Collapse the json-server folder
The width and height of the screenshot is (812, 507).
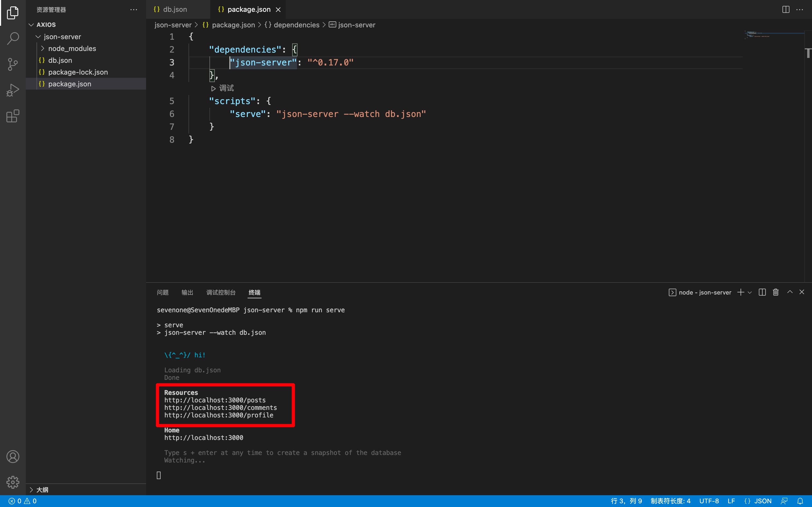tap(62, 37)
